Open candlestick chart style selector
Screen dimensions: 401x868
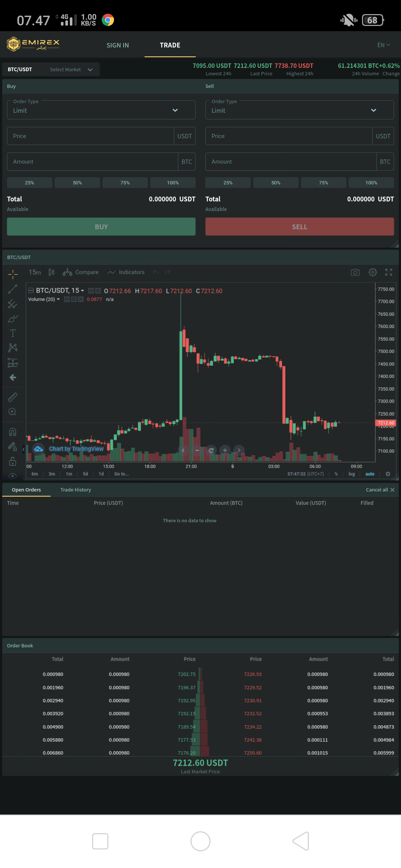coord(52,272)
